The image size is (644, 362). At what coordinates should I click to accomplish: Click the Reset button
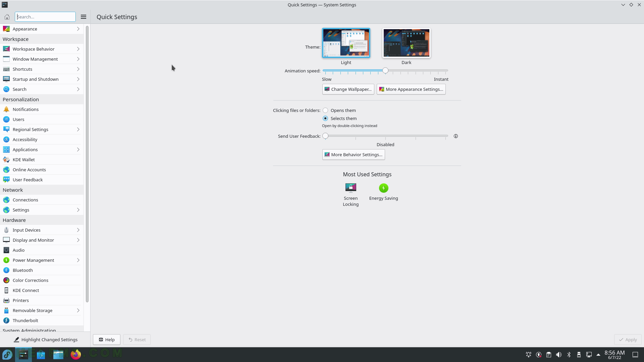point(137,340)
